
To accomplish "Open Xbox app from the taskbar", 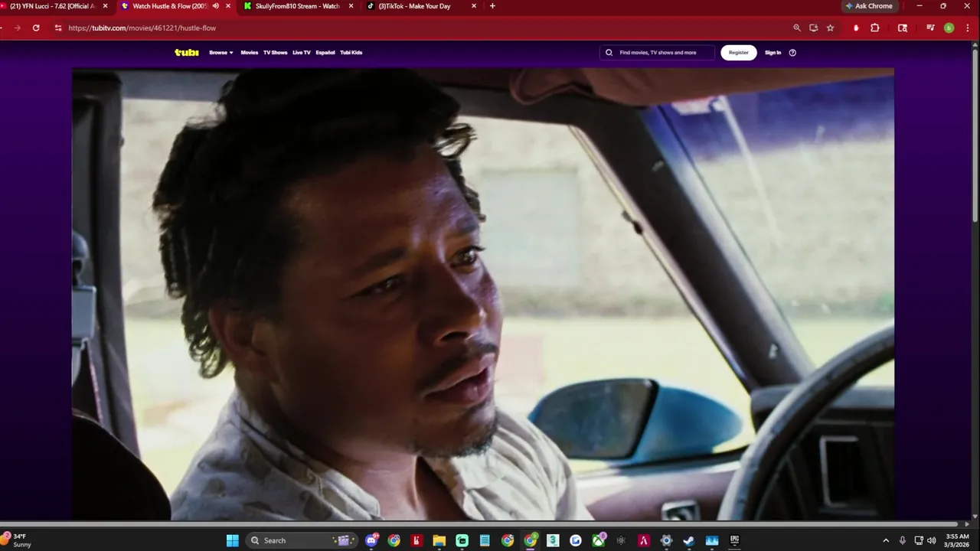I will click(598, 540).
